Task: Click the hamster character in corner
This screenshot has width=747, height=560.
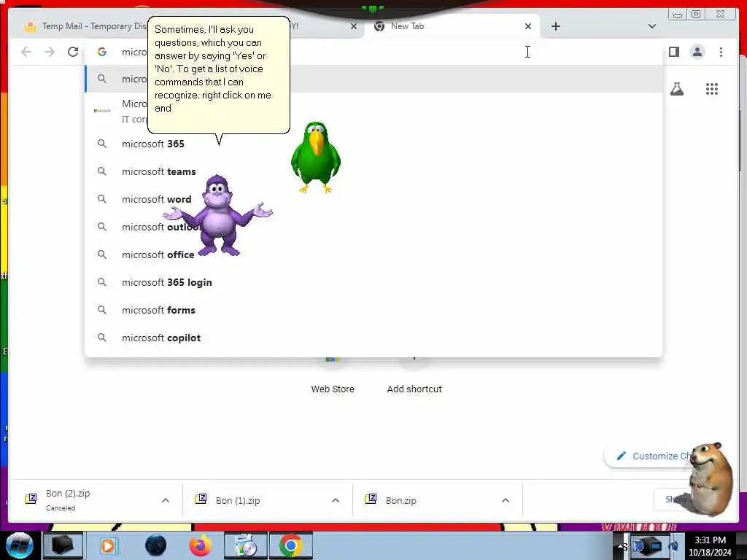Action: [x=709, y=479]
